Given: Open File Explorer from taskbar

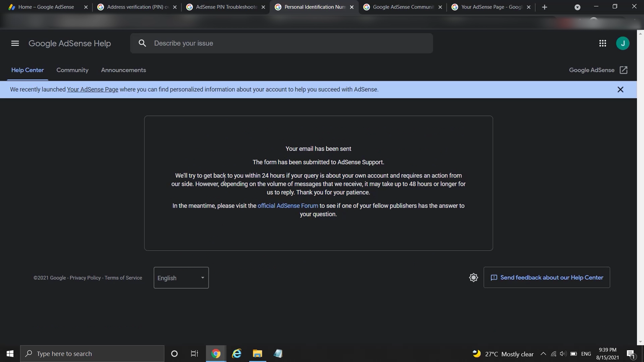Looking at the screenshot, I should point(257,354).
